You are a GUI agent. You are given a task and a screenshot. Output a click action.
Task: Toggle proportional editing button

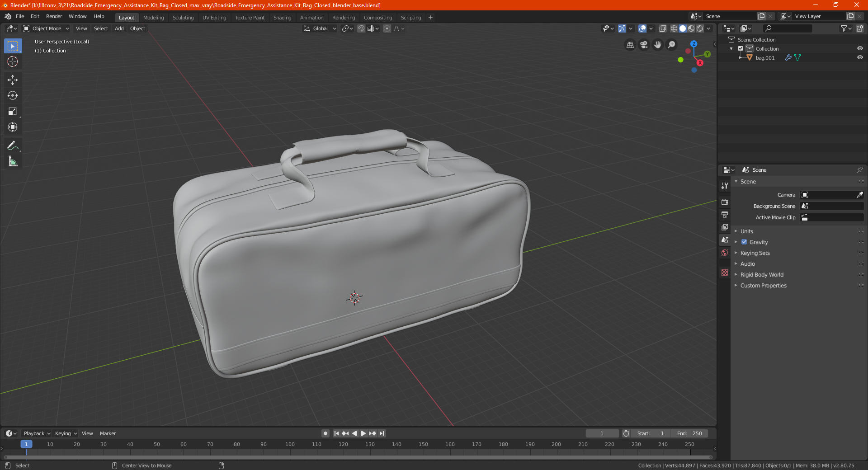pyautogui.click(x=387, y=28)
